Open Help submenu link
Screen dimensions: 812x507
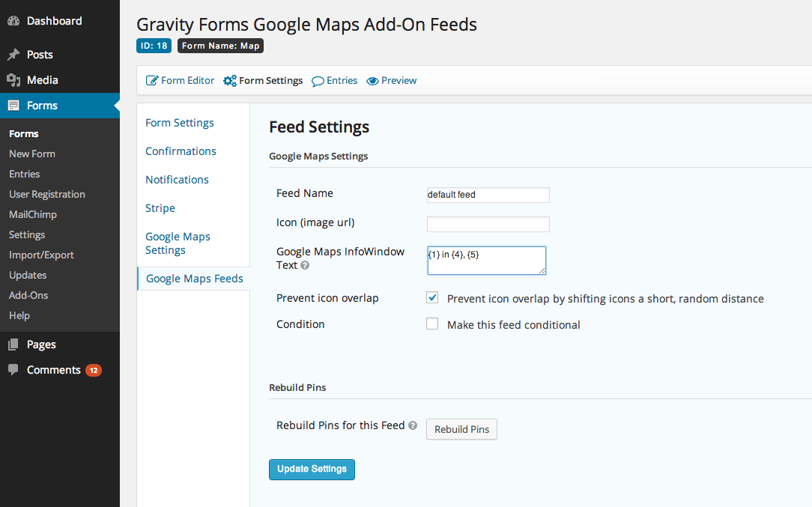[19, 315]
